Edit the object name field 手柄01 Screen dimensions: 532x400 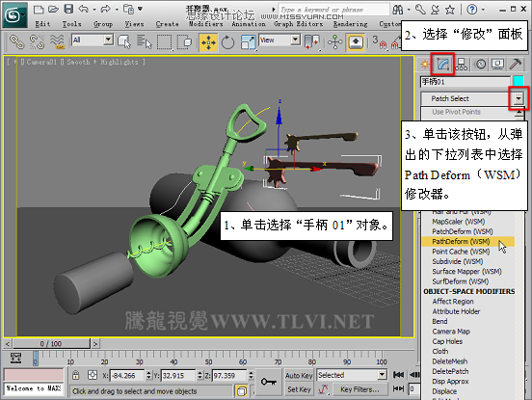coord(465,81)
